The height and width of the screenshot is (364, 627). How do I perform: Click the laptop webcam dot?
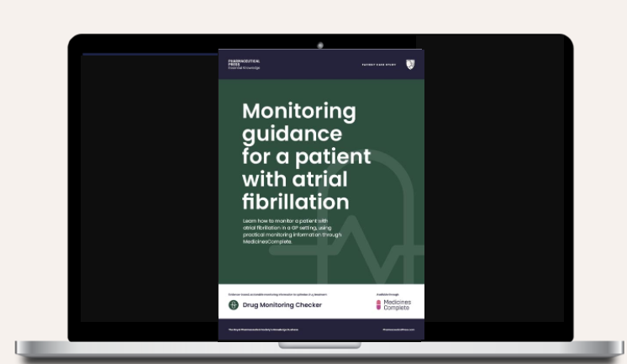319,44
